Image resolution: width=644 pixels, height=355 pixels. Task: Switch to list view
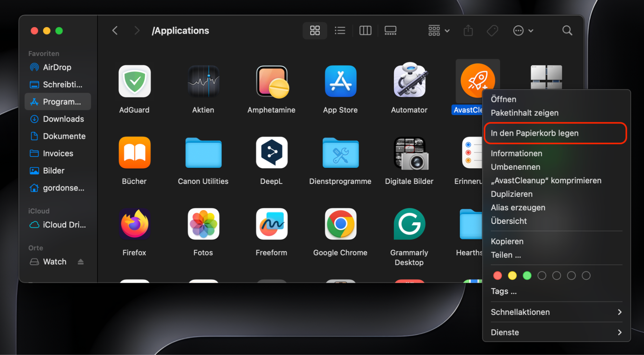pos(340,31)
